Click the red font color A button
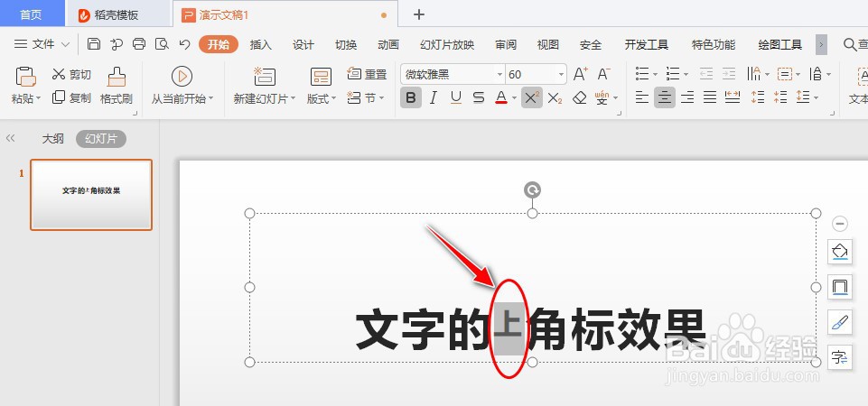 (501, 98)
